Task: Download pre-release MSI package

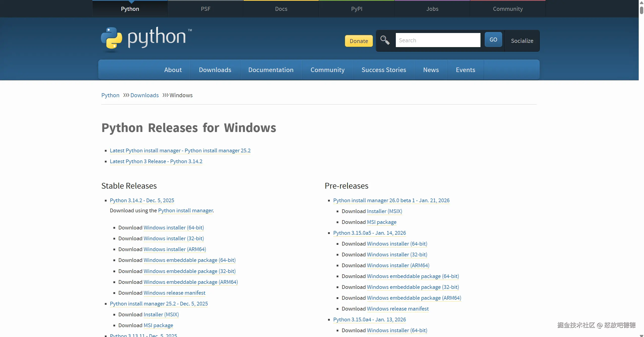Action: 381,222
